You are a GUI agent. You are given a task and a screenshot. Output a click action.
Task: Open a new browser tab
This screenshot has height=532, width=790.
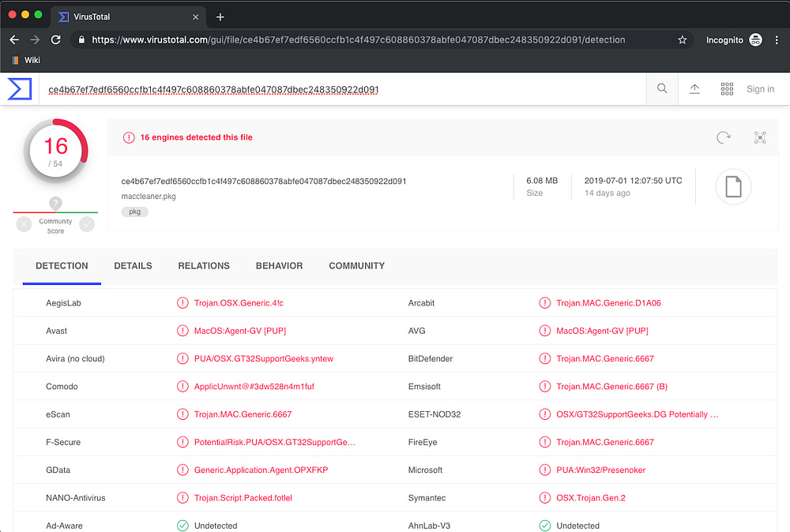pos(220,17)
